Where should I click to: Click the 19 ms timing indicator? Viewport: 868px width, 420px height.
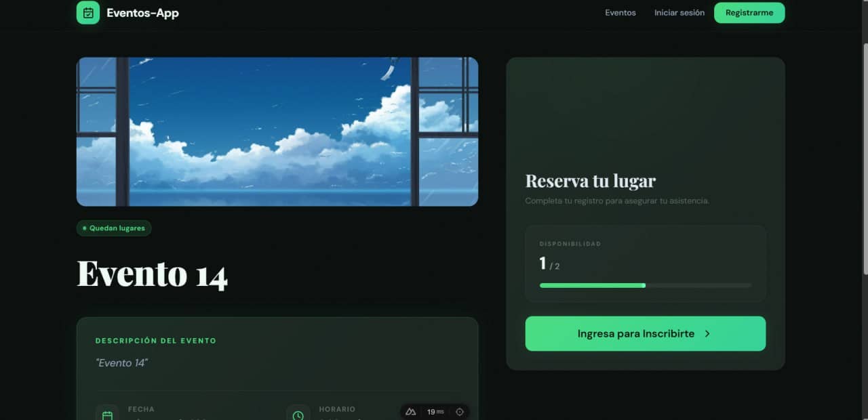click(435, 412)
